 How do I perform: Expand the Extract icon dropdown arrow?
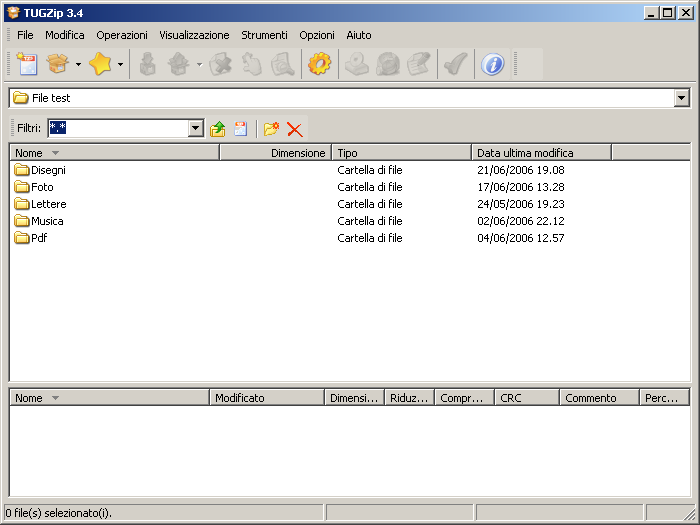199,65
